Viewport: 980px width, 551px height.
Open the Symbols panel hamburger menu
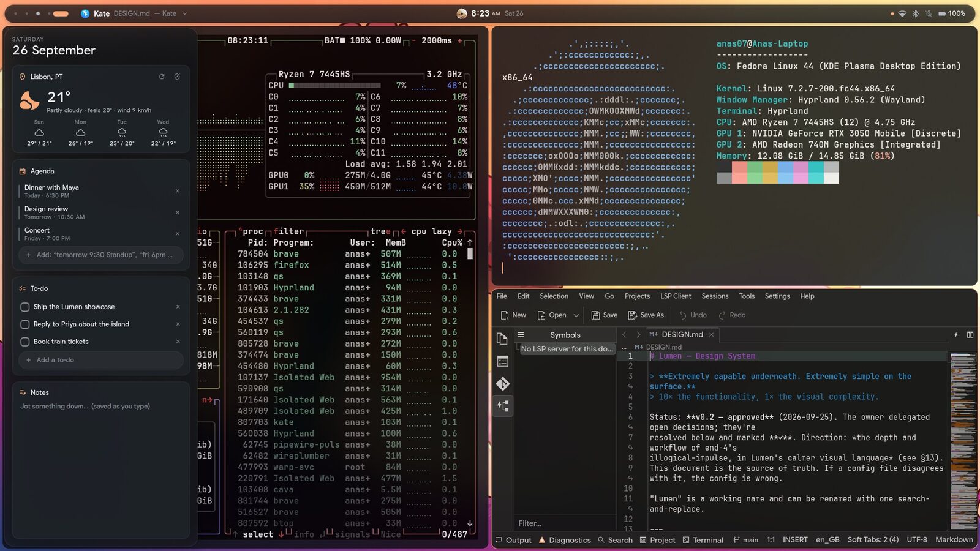[x=521, y=335]
